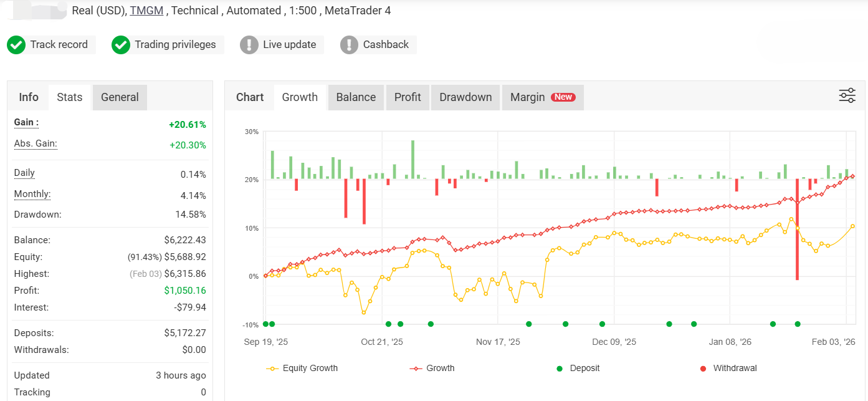Open the General tab
This screenshot has width=868, height=401.
pos(120,97)
